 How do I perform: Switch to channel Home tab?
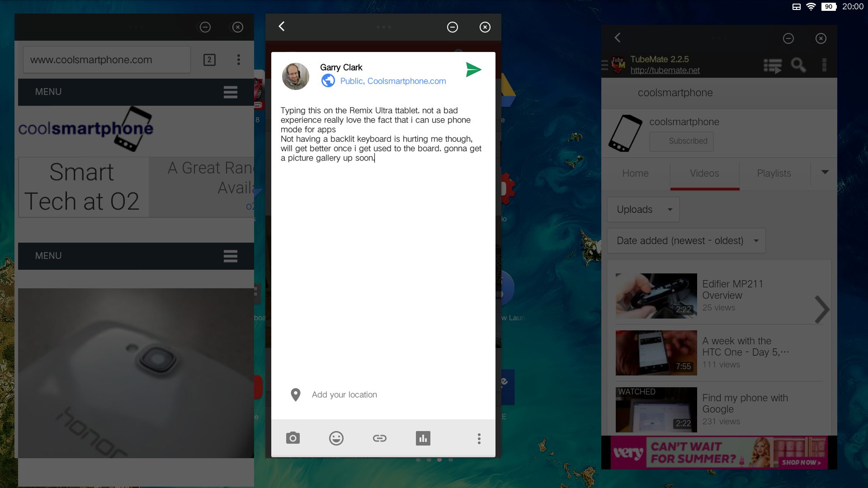(635, 174)
